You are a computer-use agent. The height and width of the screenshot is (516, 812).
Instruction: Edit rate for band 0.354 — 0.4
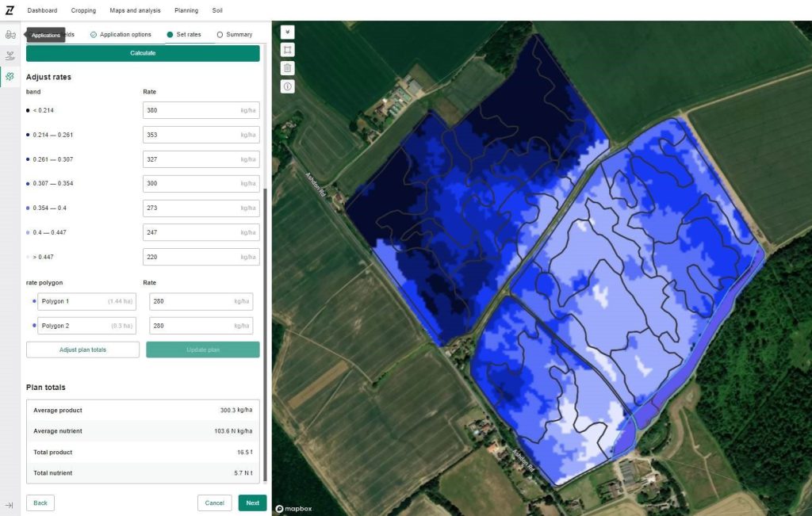pyautogui.click(x=201, y=208)
